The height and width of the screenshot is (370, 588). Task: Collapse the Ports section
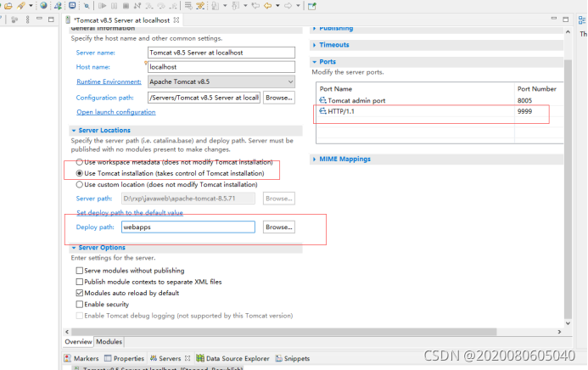point(314,62)
